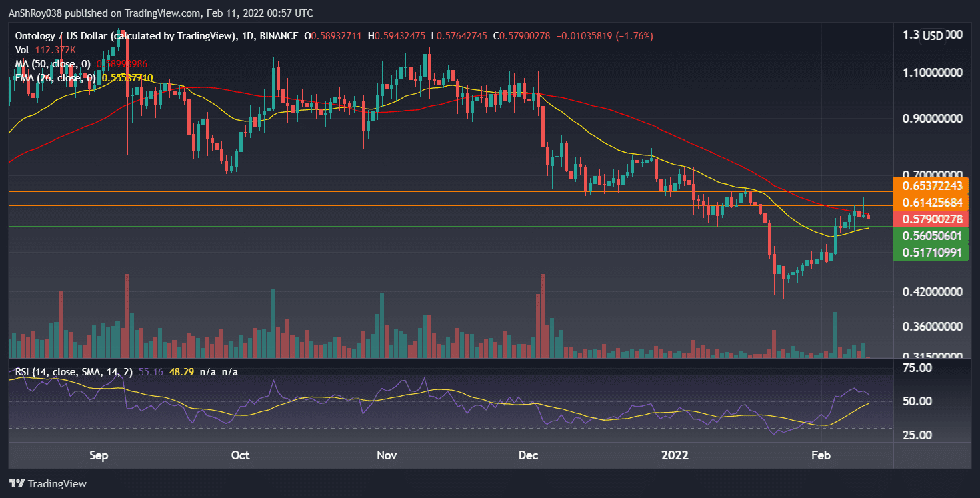Screen dimensions: 980x498
Task: Click the 50.00 level on the RSI scale
Action: tap(916, 401)
